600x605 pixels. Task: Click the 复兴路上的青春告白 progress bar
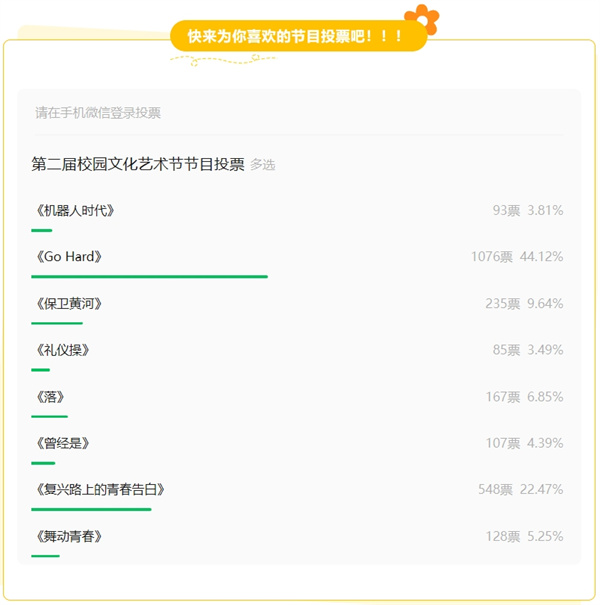click(x=91, y=509)
